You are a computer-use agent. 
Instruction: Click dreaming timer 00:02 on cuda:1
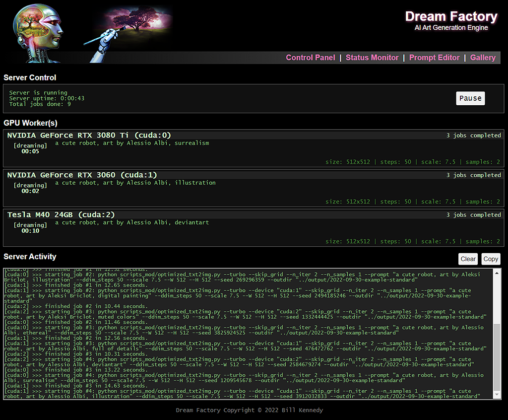click(x=30, y=191)
